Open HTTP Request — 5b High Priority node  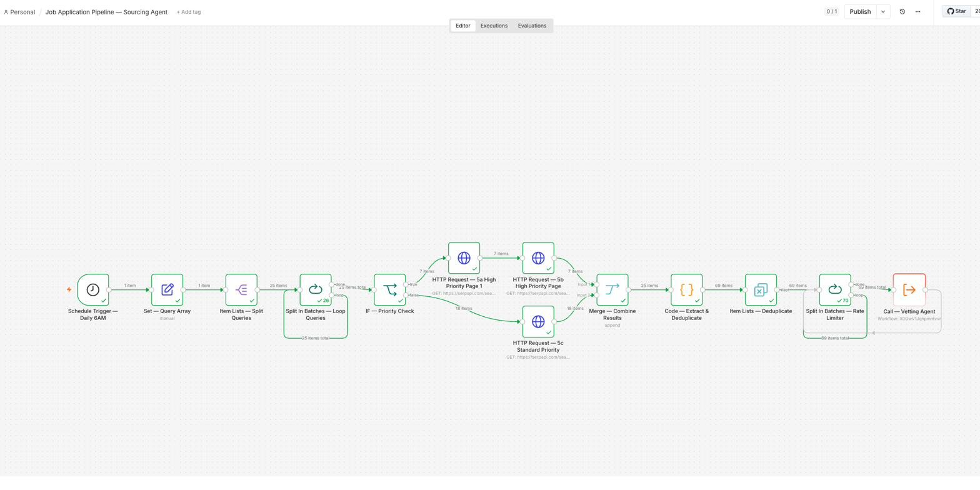click(x=538, y=258)
